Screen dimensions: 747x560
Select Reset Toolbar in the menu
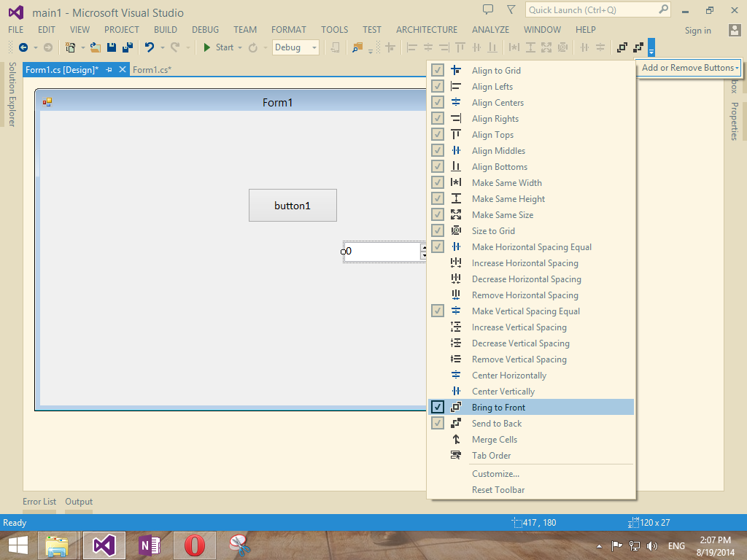[498, 489]
